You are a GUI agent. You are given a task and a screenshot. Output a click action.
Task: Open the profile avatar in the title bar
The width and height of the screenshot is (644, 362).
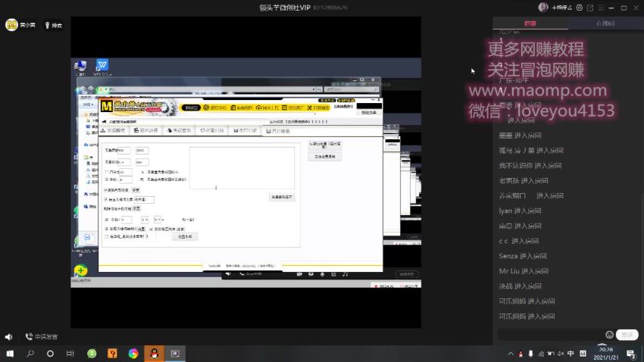coord(543,8)
